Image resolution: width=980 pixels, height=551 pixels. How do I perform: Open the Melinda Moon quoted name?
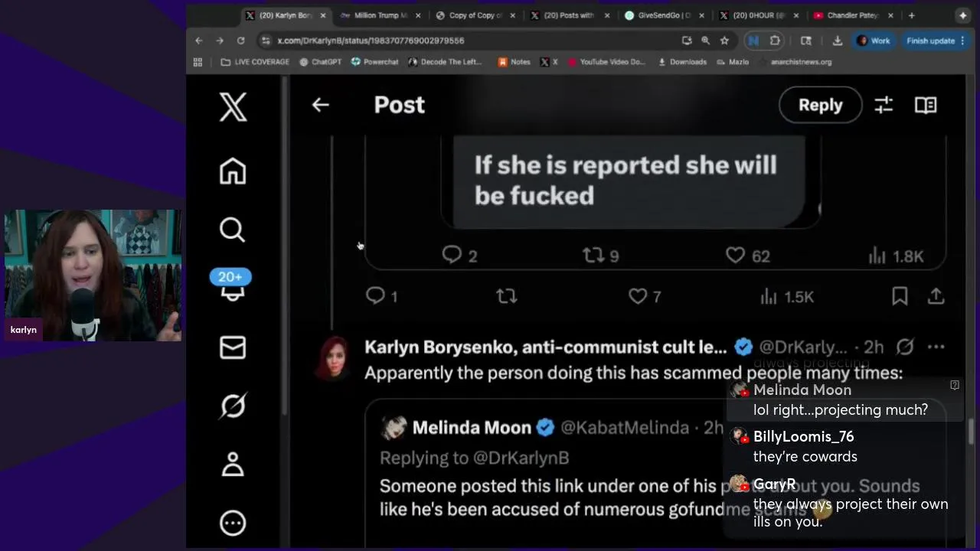[x=471, y=428]
